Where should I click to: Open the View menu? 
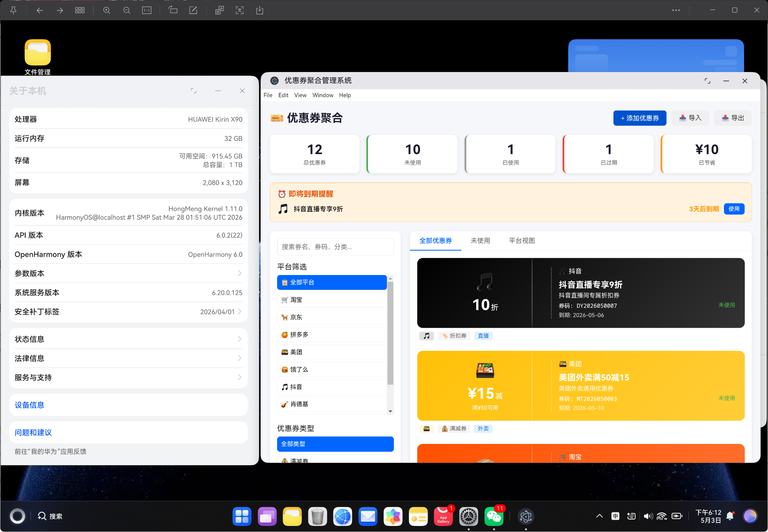[x=300, y=95]
